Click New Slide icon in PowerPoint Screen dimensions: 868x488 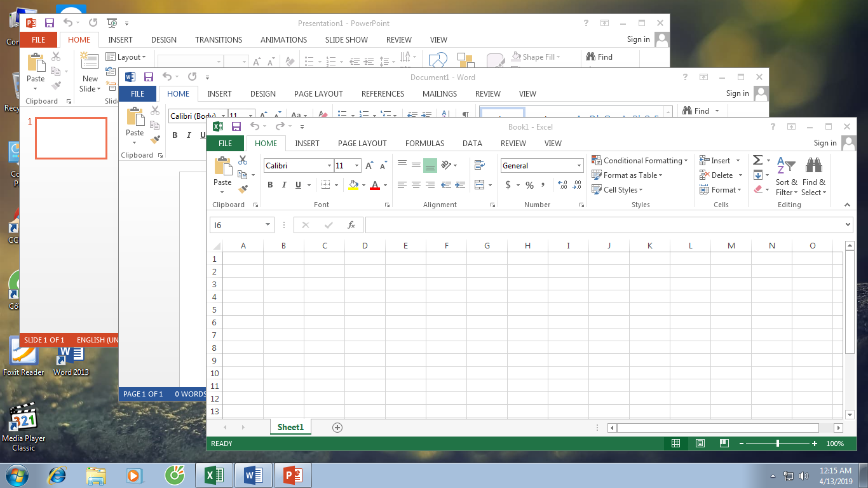(x=90, y=62)
